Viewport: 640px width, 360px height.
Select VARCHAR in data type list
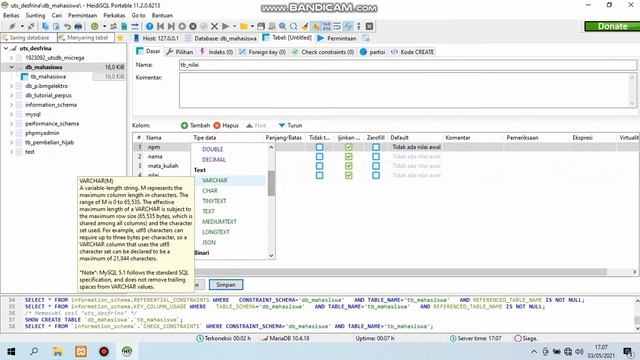pos(215,180)
